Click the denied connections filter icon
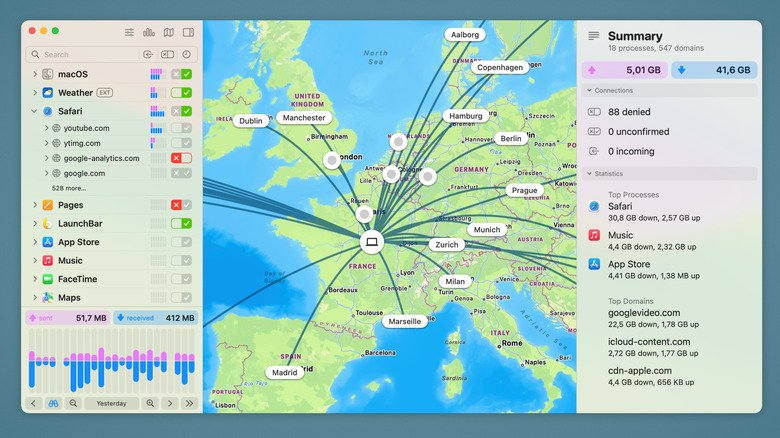This screenshot has height=438, width=780. [x=167, y=54]
